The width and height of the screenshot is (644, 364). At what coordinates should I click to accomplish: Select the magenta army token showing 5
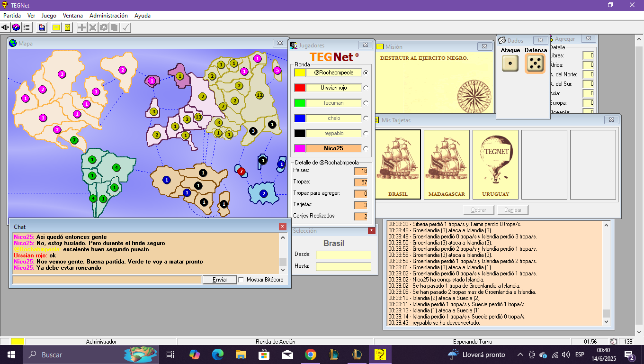pyautogui.click(x=277, y=71)
